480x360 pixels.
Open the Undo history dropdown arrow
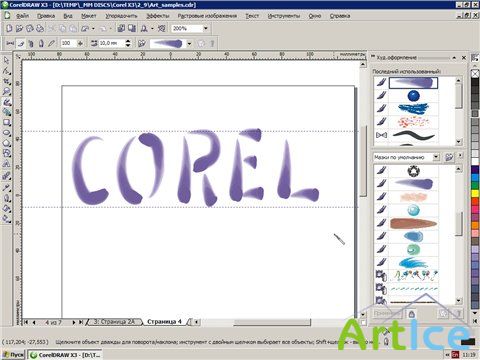(x=93, y=29)
